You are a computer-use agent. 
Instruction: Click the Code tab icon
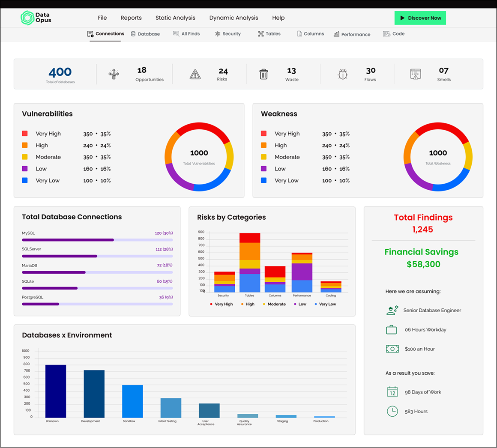[386, 34]
